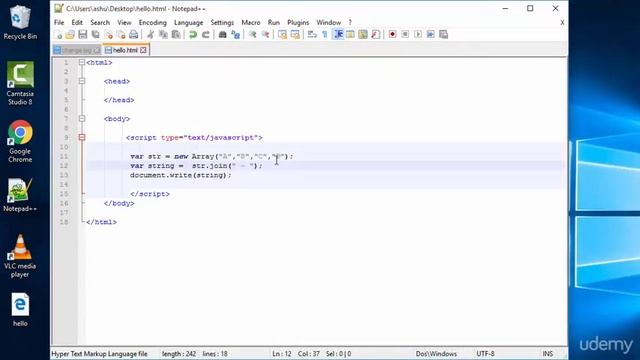The width and height of the screenshot is (640, 360).
Task: Click the UTF-8 encoding status entry
Action: coord(485,354)
